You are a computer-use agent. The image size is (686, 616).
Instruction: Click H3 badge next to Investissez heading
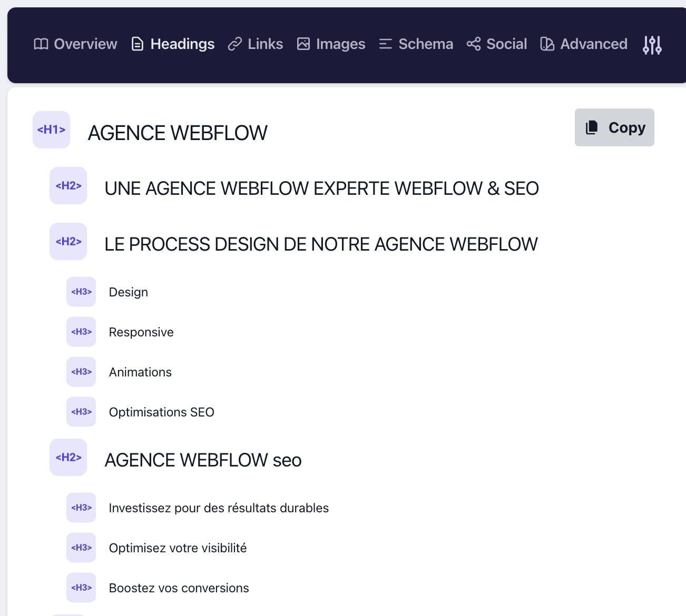(81, 508)
